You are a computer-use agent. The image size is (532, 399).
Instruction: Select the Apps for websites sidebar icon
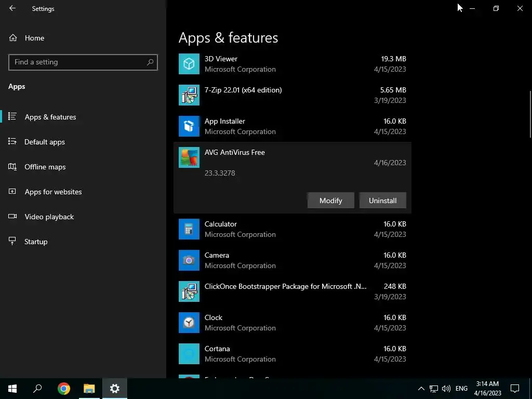tap(12, 191)
